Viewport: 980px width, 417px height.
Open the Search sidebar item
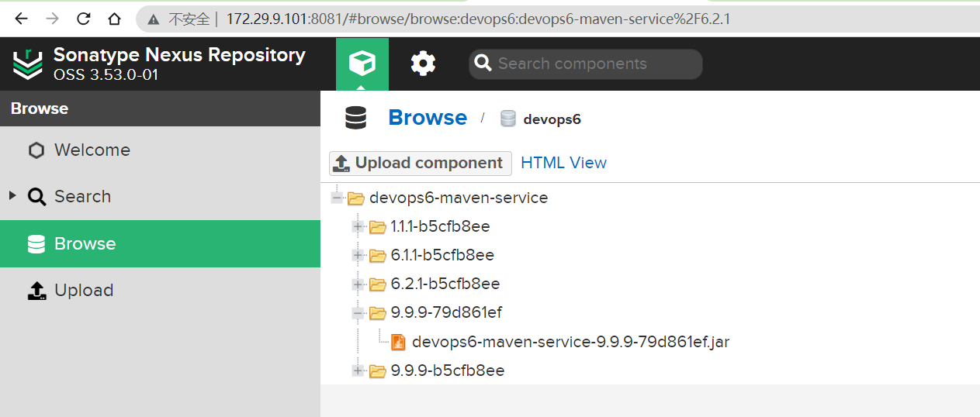pyautogui.click(x=160, y=197)
